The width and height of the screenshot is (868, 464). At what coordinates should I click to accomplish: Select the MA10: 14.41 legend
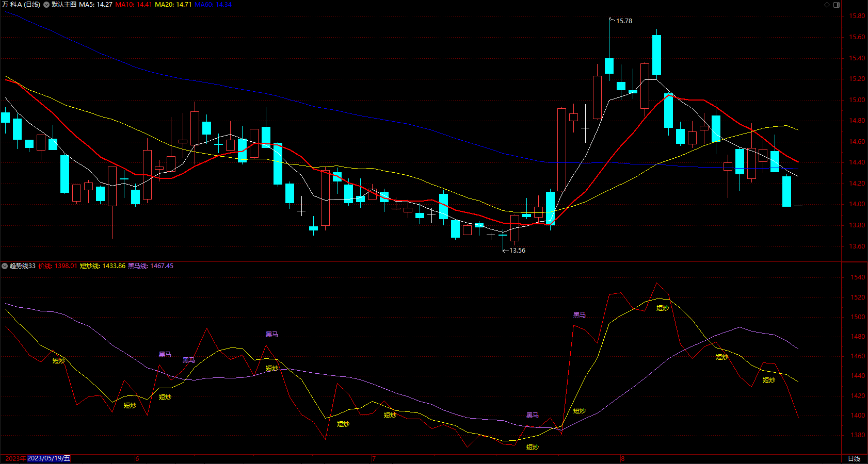tap(134, 5)
